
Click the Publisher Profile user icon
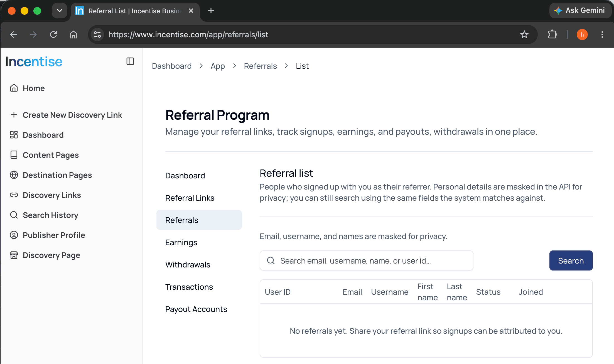[14, 235]
